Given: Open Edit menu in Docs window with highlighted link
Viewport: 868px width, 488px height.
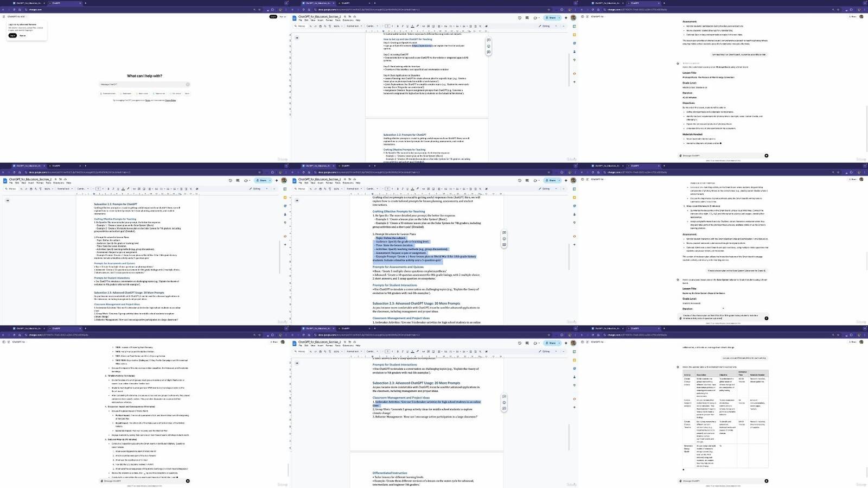Looking at the screenshot, I should [306, 20].
